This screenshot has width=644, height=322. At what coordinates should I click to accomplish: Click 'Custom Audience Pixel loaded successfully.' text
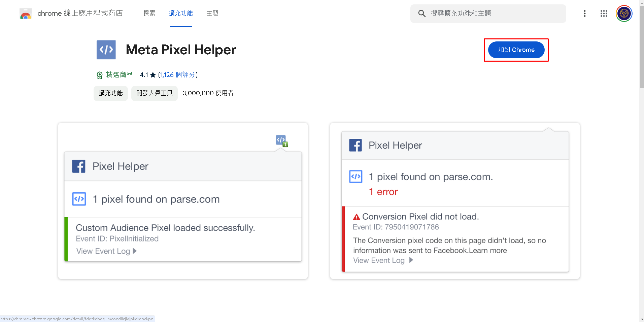coord(165,228)
